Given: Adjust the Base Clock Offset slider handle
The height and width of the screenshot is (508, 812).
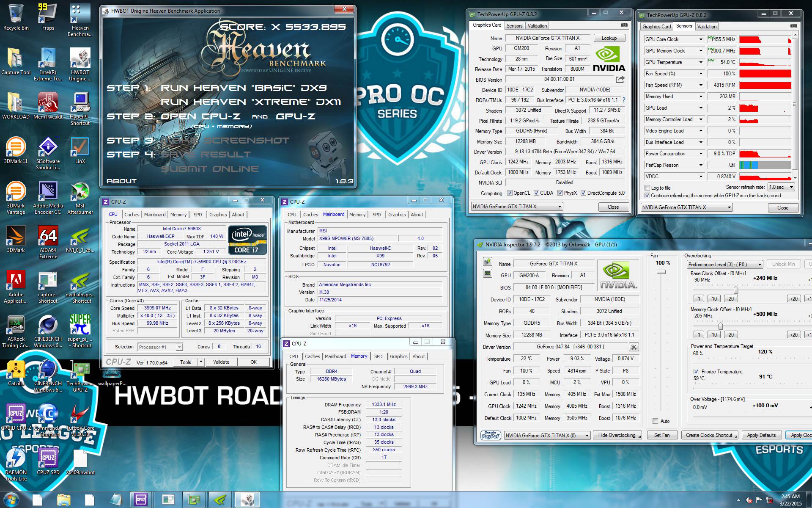Looking at the screenshot, I should (736, 290).
